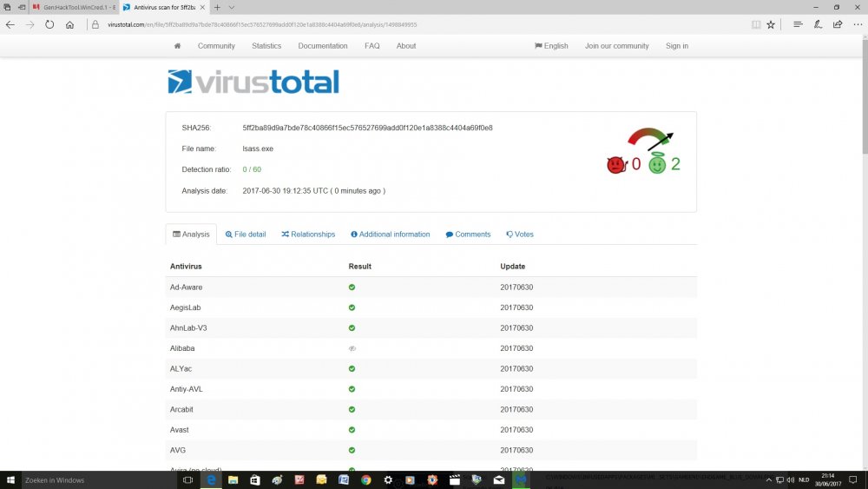Click the SHA256 hash value

(x=367, y=128)
